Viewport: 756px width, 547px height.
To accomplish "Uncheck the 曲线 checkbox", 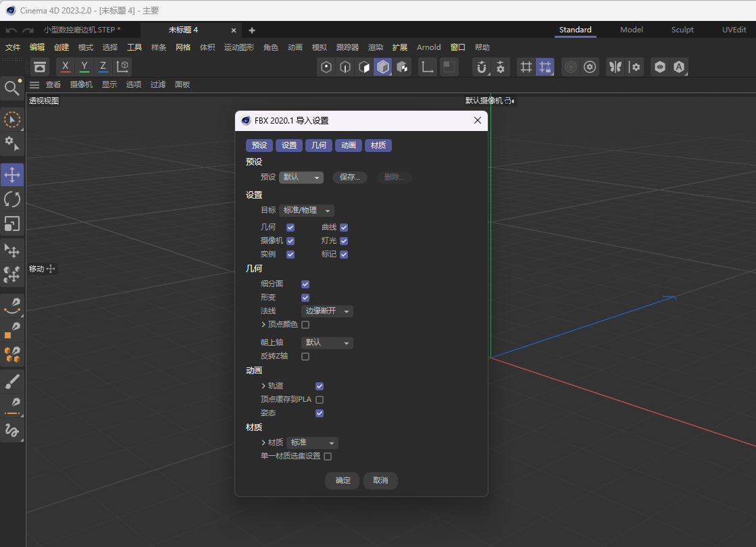I will click(x=344, y=228).
